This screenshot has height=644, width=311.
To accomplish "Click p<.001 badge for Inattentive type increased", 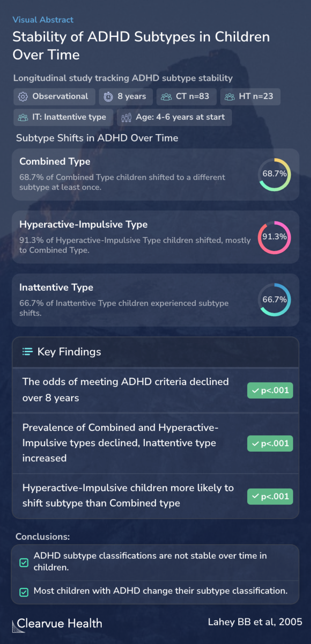I will tap(270, 443).
